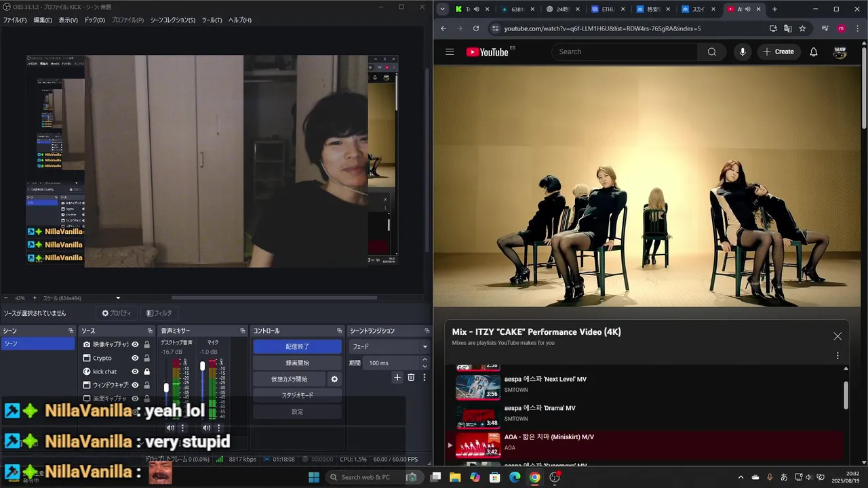Click the 録画開始 start recording button
Screen dimensions: 868x488
click(x=297, y=363)
